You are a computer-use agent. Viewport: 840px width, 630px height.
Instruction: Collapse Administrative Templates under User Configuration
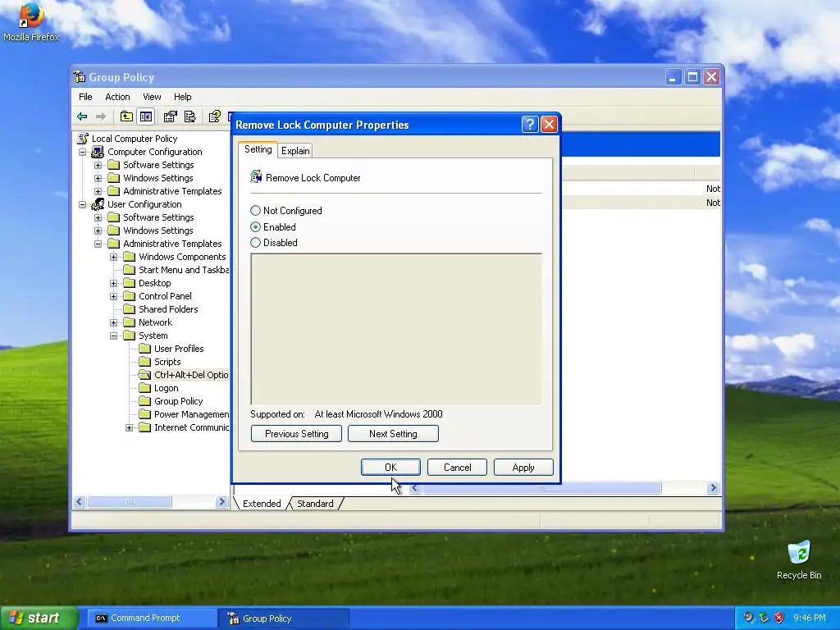tap(98, 244)
